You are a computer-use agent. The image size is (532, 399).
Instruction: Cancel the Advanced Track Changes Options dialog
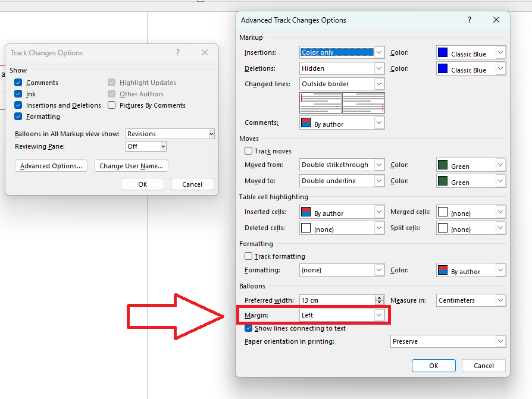click(484, 366)
